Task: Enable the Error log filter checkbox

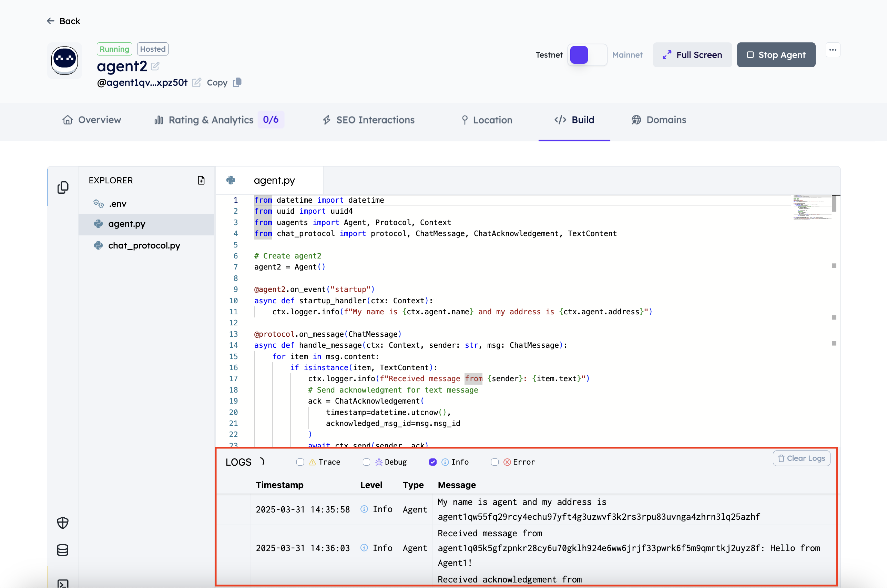Action: pos(495,462)
